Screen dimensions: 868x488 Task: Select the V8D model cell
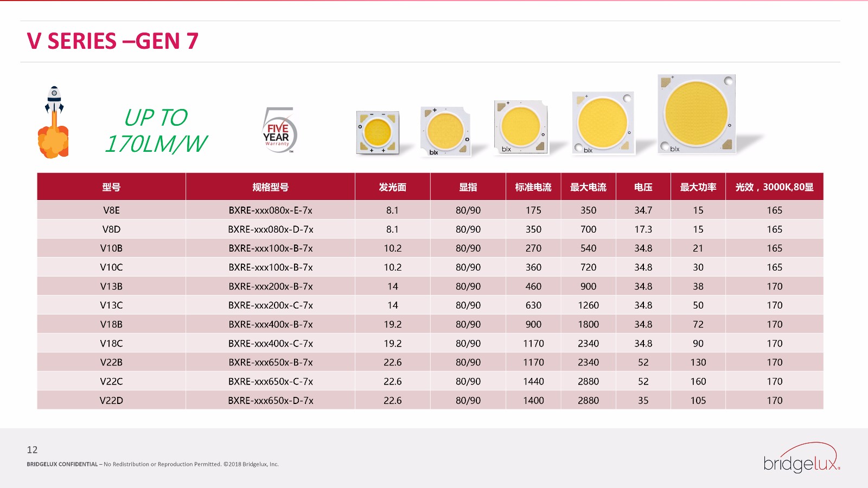coord(111,229)
